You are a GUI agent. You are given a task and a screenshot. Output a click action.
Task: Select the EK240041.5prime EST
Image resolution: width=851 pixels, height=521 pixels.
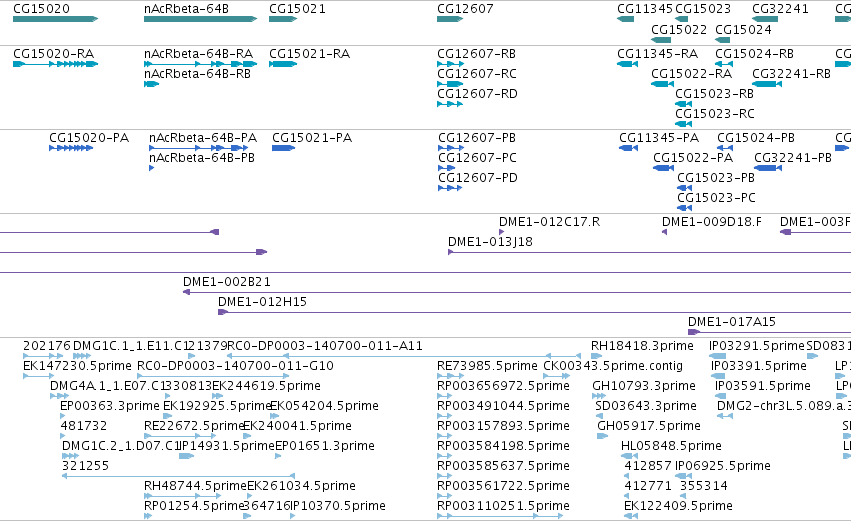coord(247,436)
